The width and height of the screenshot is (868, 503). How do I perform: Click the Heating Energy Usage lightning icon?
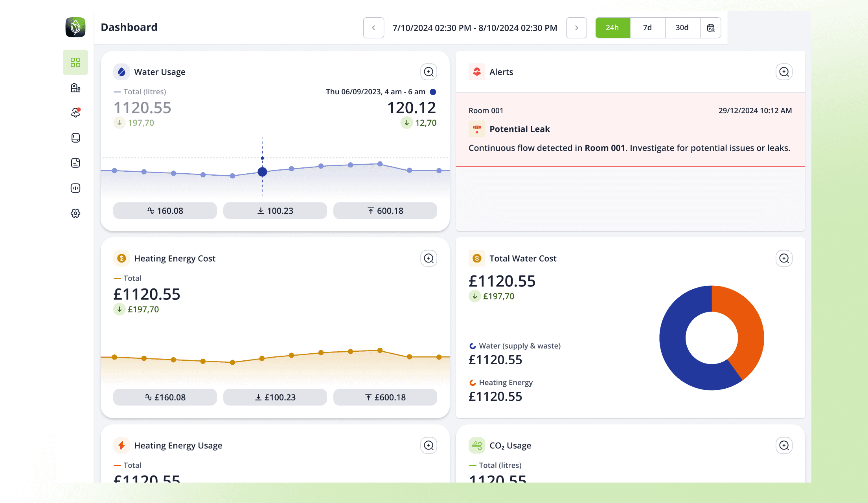121,446
